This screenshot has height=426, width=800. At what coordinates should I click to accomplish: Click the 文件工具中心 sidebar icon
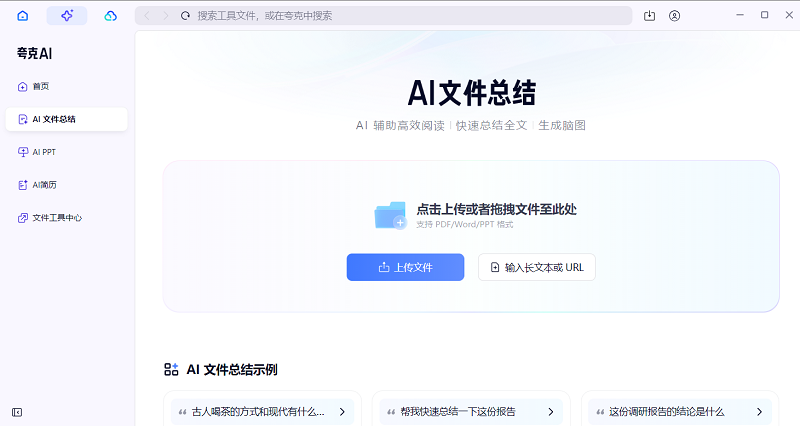tap(22, 218)
